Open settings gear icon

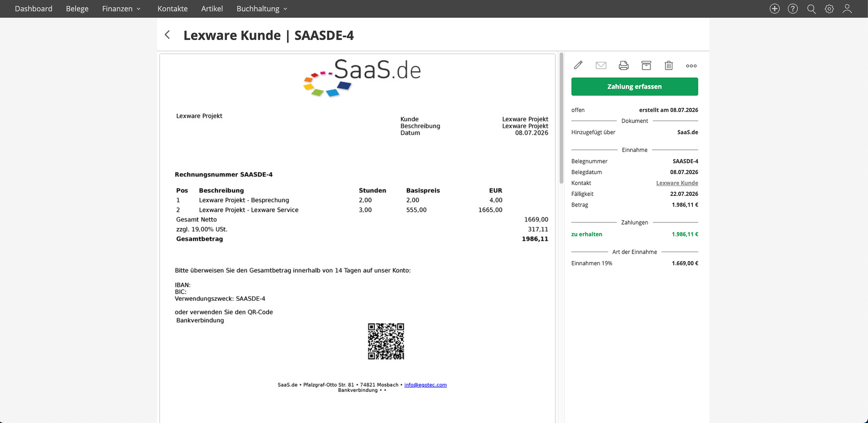tap(829, 9)
